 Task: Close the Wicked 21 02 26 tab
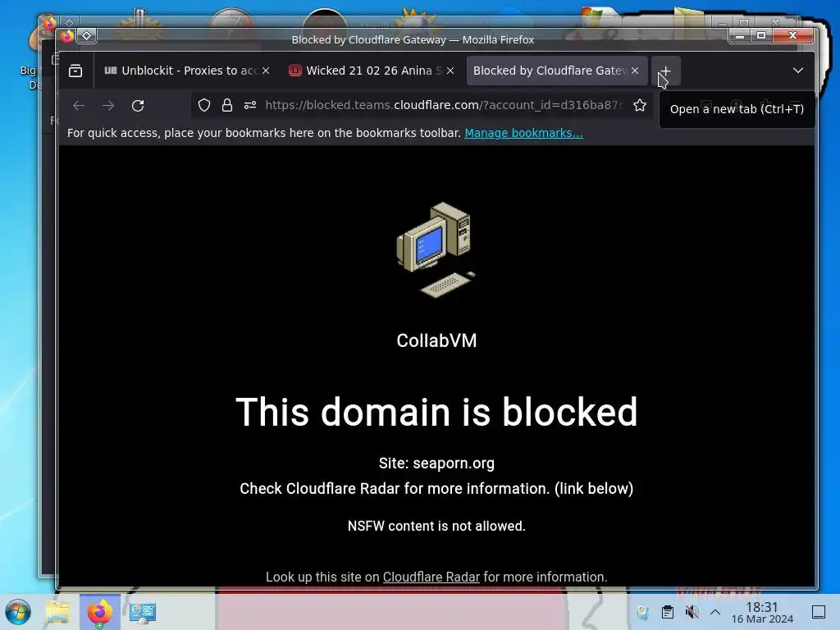[x=450, y=71]
